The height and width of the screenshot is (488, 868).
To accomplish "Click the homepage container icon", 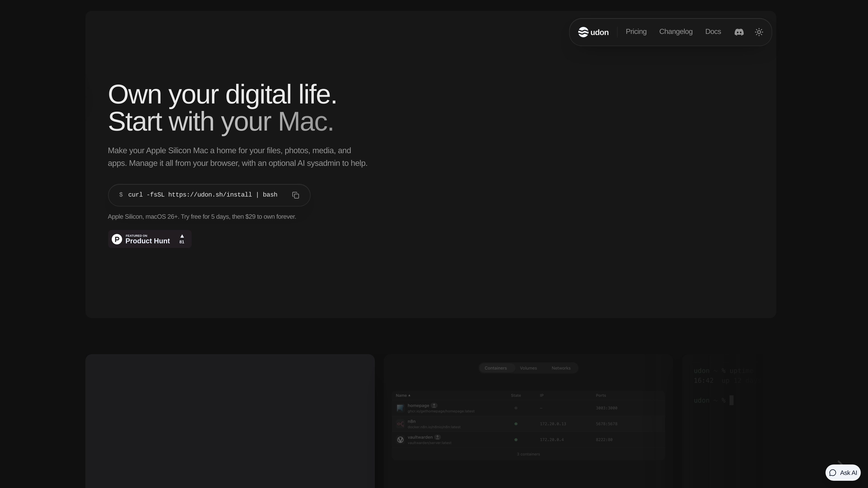I will tap(400, 408).
